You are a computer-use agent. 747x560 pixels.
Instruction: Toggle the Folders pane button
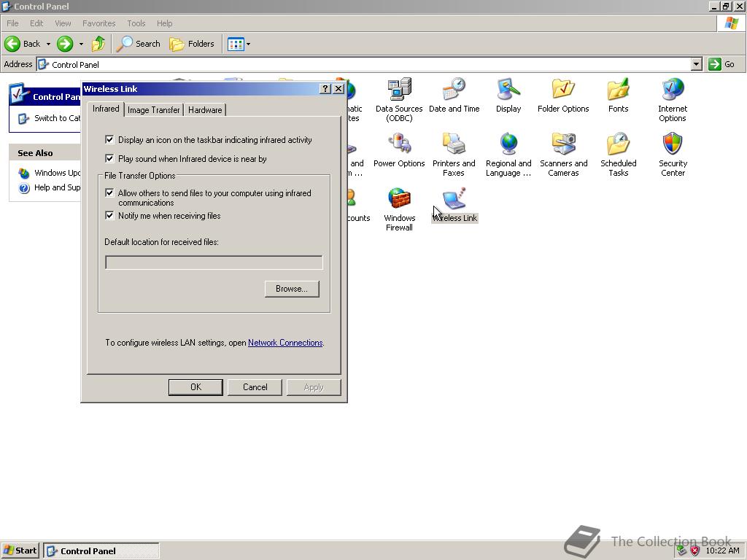click(192, 44)
